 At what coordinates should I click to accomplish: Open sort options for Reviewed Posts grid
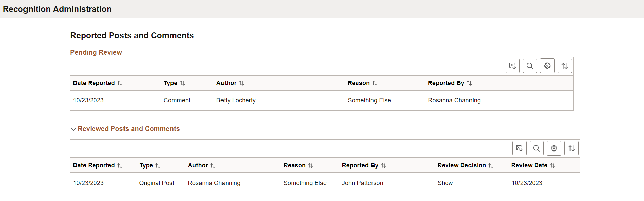coord(572,148)
